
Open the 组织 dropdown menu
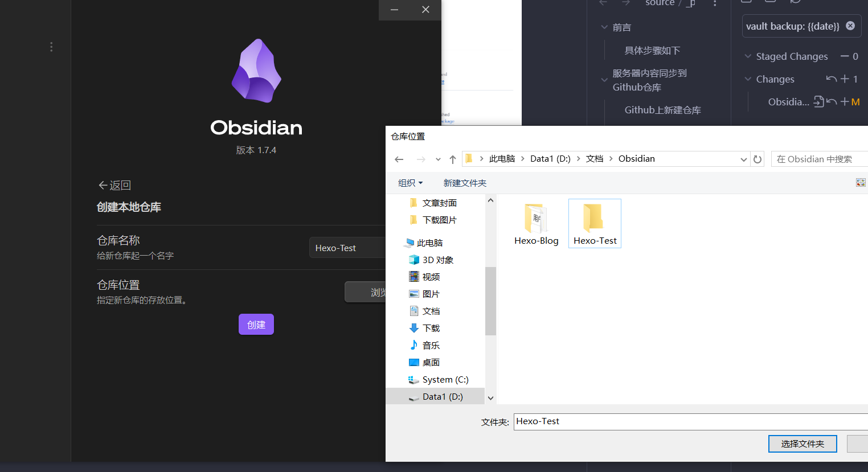[x=410, y=183]
